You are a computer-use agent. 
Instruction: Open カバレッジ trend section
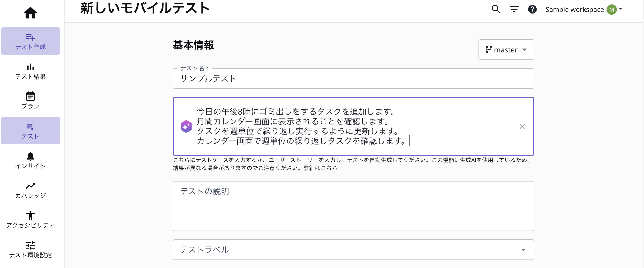(30, 190)
